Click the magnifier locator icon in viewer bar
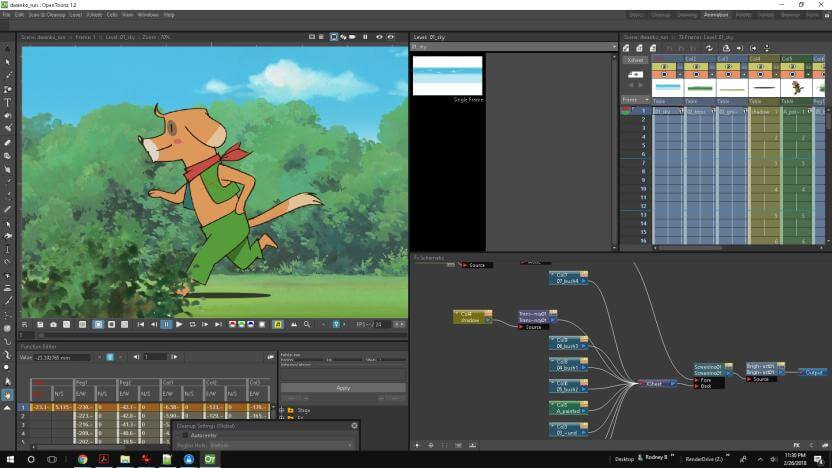832x468 pixels. (x=307, y=324)
